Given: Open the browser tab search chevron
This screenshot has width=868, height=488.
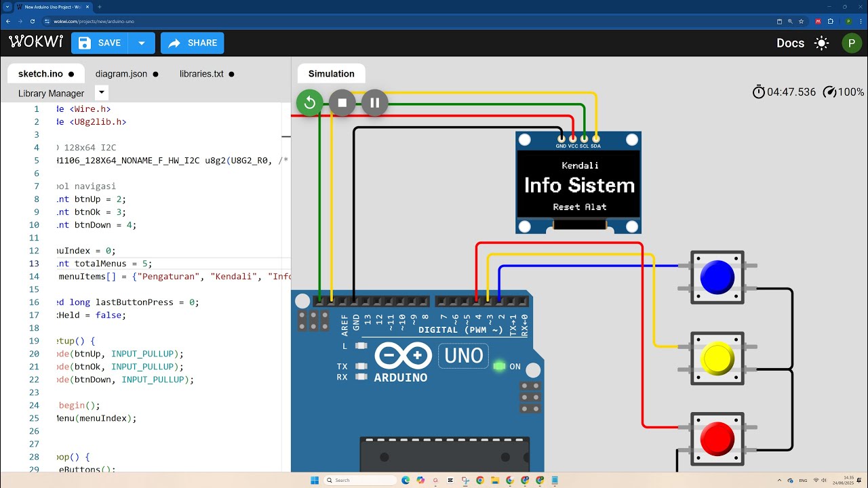Looking at the screenshot, I should click(x=7, y=7).
